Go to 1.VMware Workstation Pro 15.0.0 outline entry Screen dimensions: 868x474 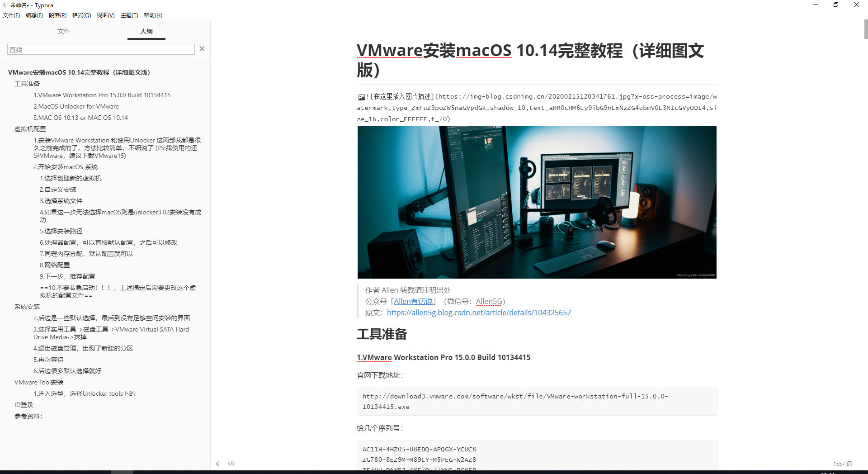point(102,95)
